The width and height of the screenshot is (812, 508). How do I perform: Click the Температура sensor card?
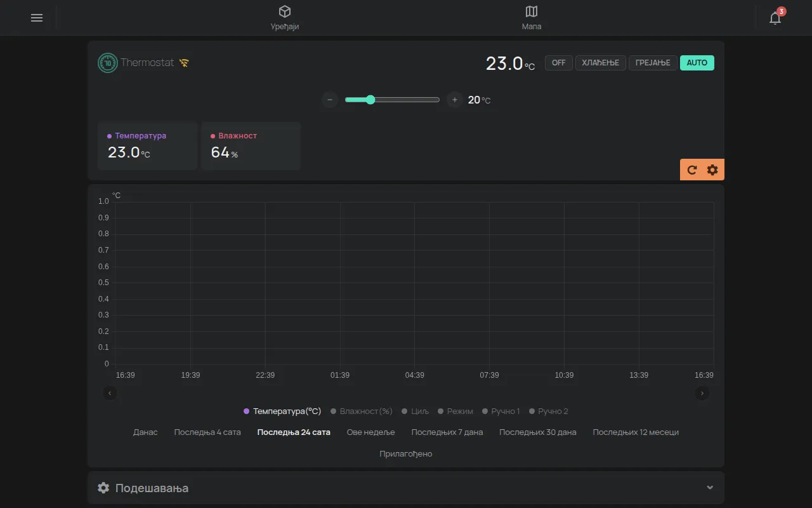coord(147,146)
